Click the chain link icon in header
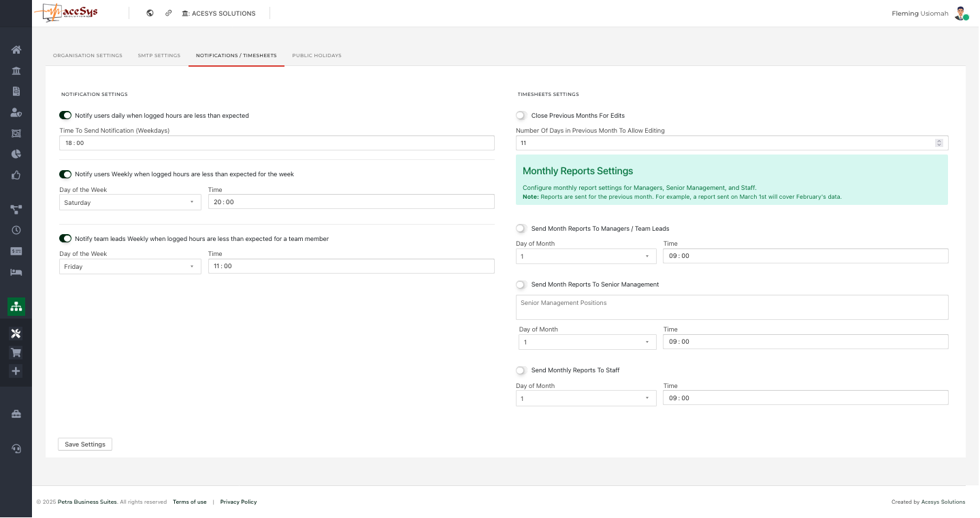Image resolution: width=980 pixels, height=518 pixels. pyautogui.click(x=169, y=13)
